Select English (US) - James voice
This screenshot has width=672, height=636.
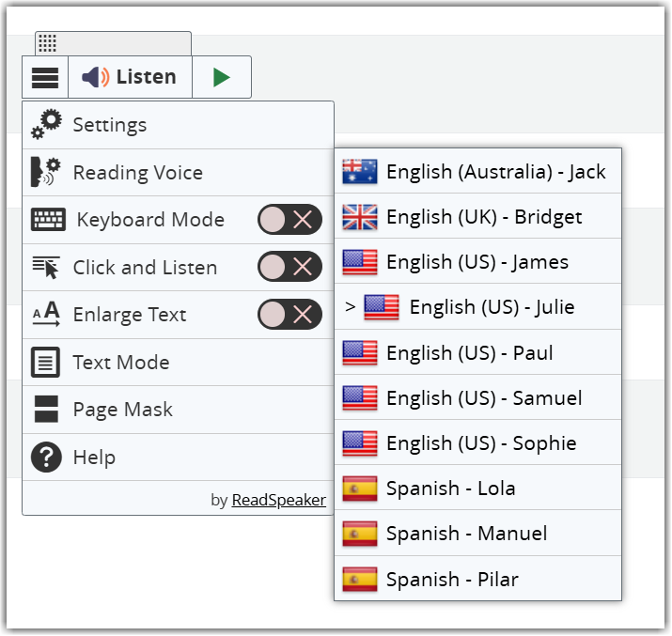pyautogui.click(x=477, y=262)
